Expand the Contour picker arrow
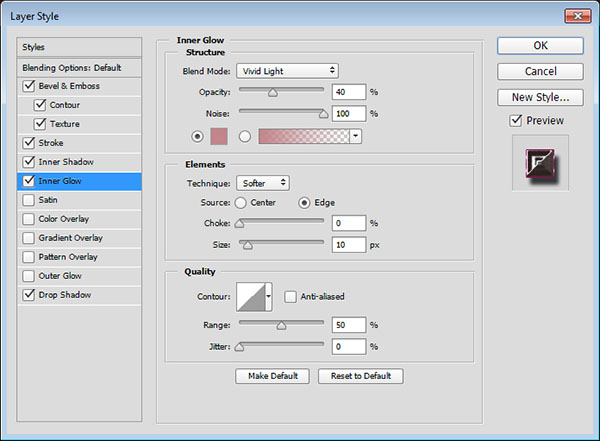Viewport: 600px width, 441px height. (x=269, y=296)
